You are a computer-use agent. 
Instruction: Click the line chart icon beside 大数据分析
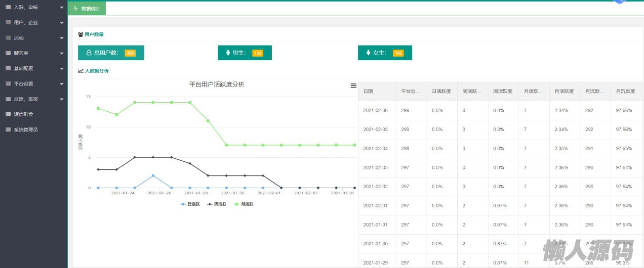(80, 71)
